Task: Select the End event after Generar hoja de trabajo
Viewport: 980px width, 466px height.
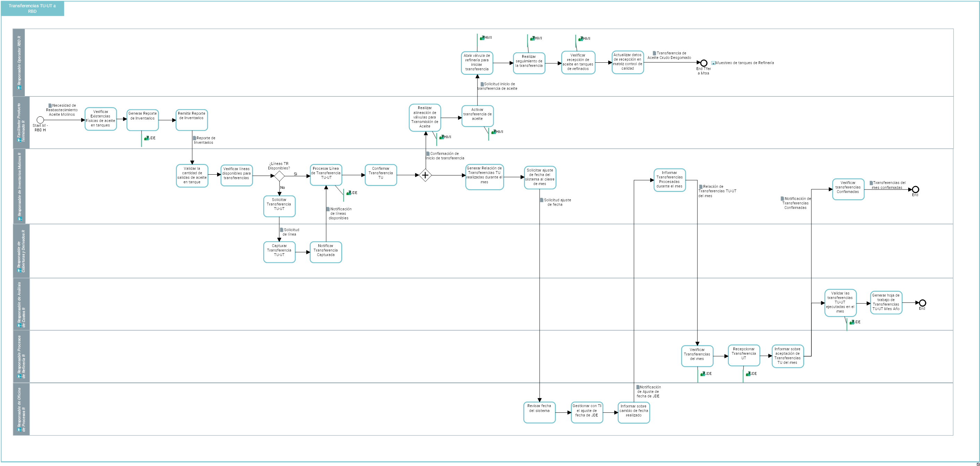Action: pos(922,303)
